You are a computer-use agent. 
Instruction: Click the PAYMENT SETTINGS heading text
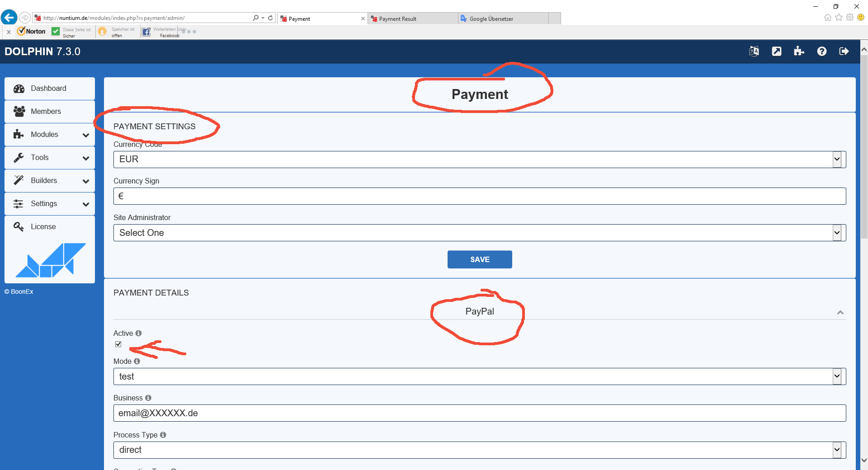tap(155, 127)
